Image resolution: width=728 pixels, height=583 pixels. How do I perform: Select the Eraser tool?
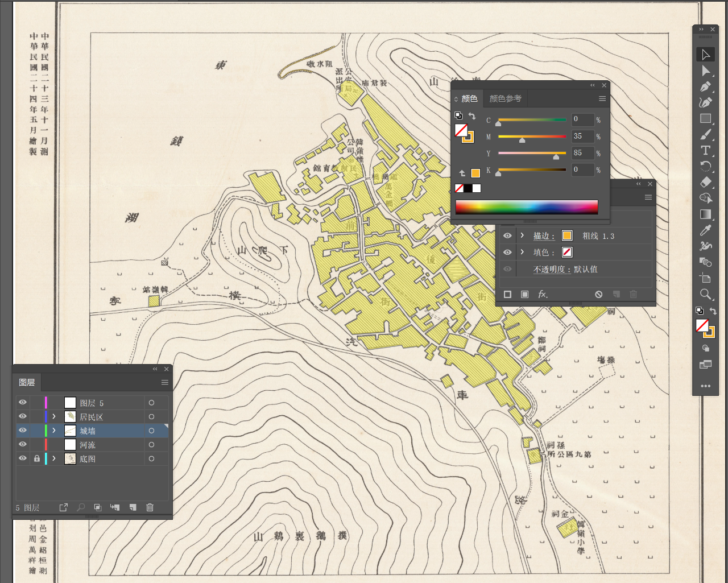[706, 182]
